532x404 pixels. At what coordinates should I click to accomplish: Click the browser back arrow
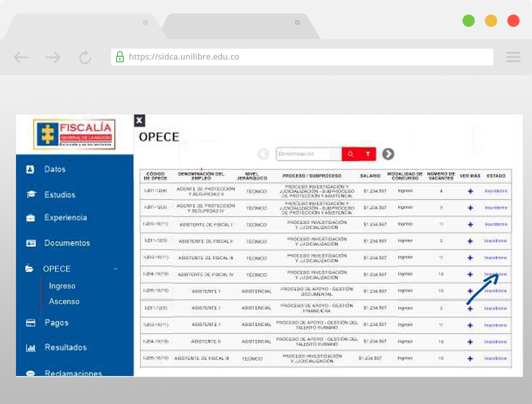[21, 57]
